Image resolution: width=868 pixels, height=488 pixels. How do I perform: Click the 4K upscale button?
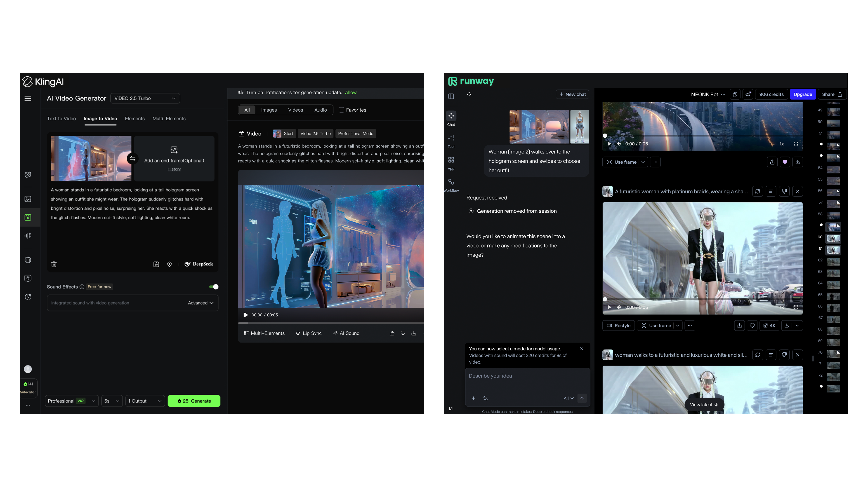tap(769, 325)
